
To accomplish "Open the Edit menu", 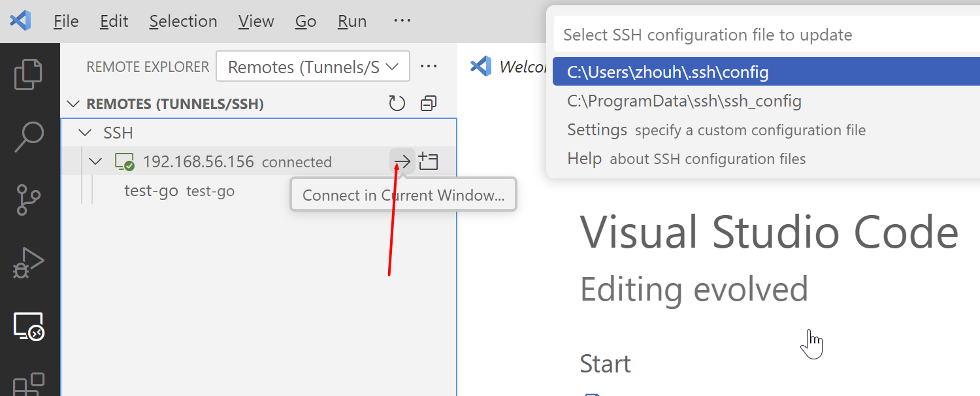I will (114, 21).
